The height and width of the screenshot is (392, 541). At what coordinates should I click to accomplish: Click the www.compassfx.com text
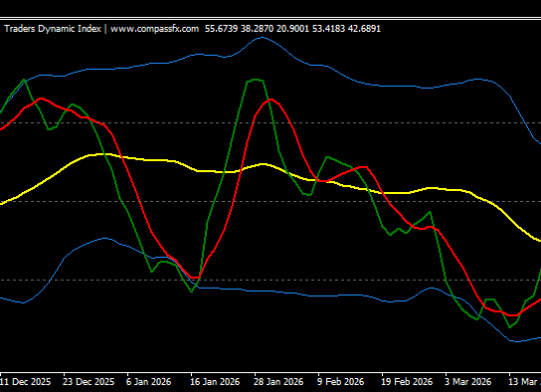pos(154,29)
